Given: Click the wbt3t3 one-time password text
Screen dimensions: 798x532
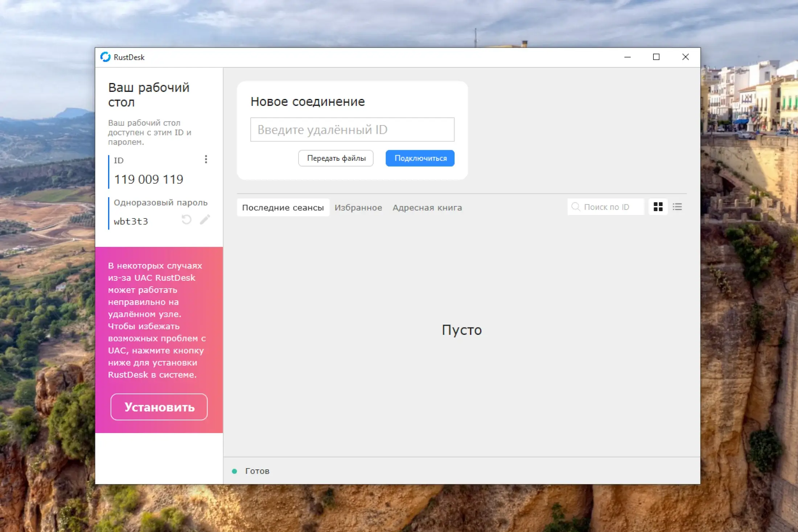Looking at the screenshot, I should pos(131,221).
